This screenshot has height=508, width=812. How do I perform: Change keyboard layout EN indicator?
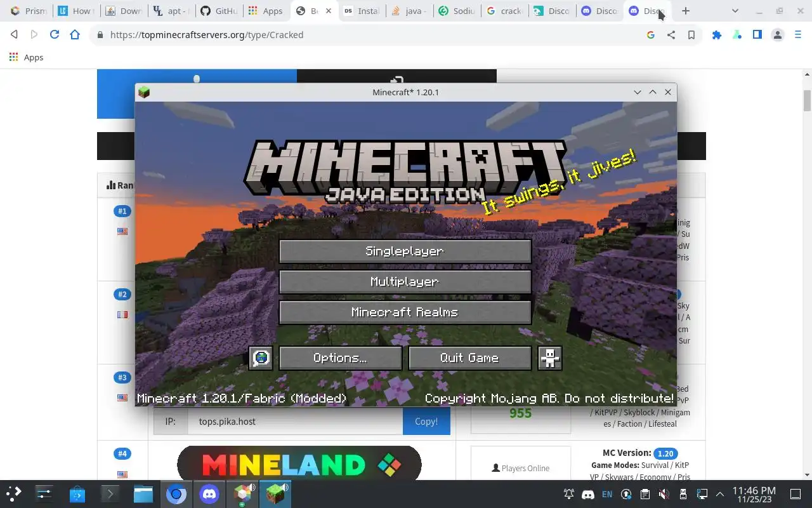607,494
